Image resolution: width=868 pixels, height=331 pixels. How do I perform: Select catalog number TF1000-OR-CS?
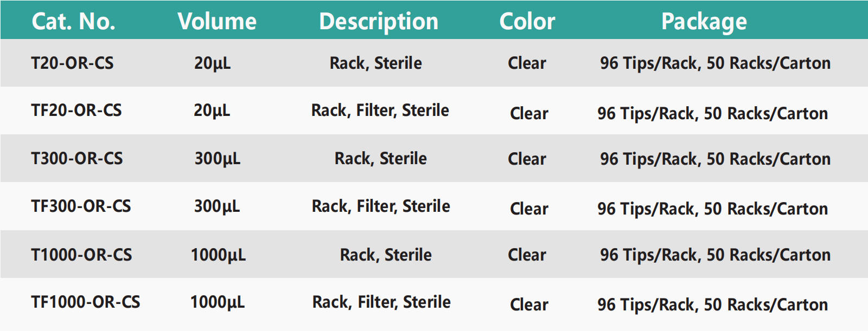coord(86,302)
